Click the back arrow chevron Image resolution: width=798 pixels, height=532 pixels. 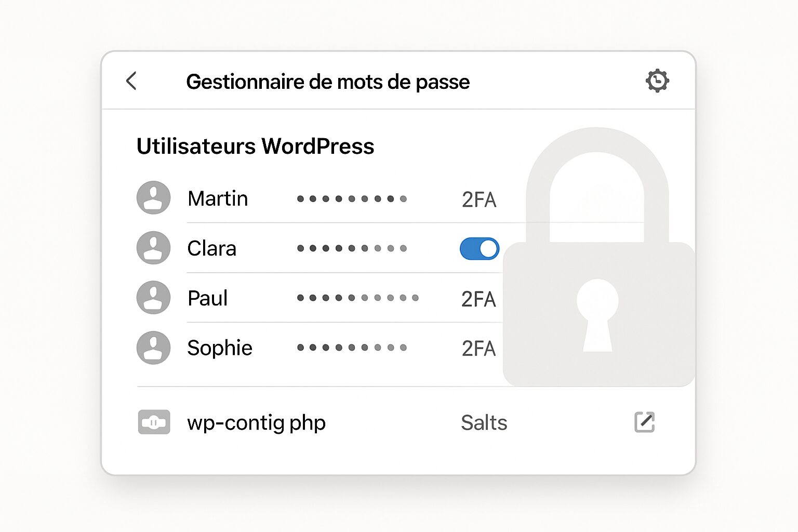131,81
